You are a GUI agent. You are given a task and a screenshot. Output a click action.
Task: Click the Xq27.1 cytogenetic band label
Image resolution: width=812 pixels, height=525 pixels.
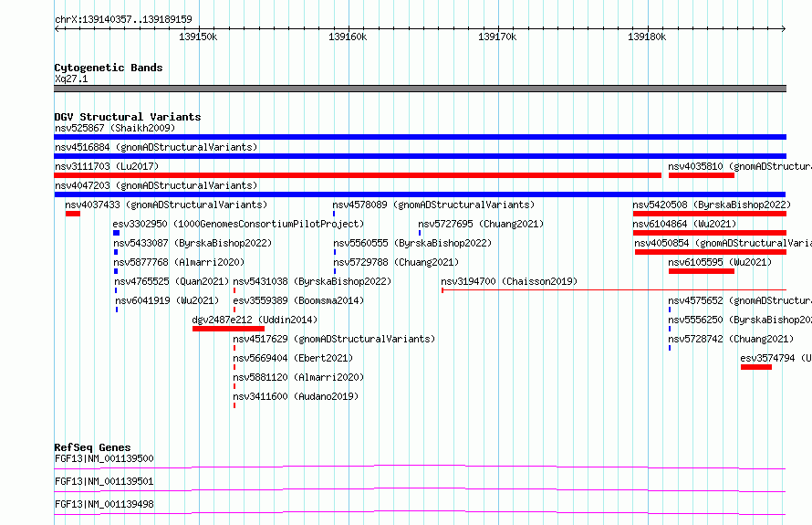(x=71, y=79)
